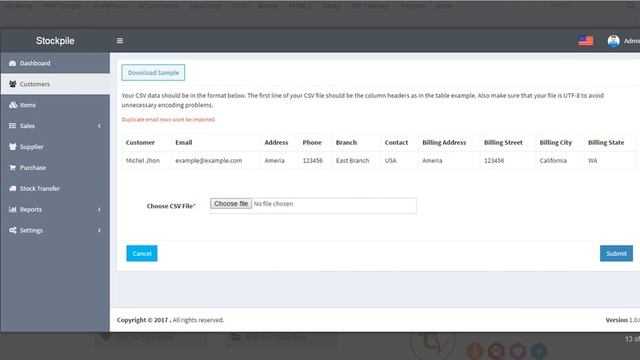Toggle the hamburger sidebar menu icon
The height and width of the screenshot is (360, 640).
coord(120,40)
